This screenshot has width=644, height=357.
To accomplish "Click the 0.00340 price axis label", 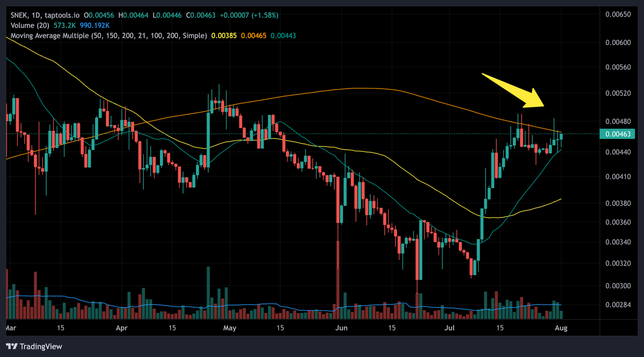I will (x=618, y=242).
